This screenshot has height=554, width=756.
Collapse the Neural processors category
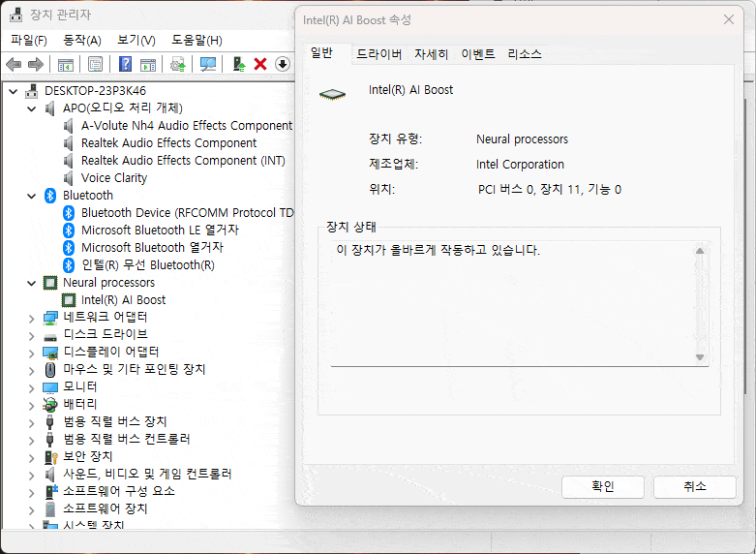(32, 283)
